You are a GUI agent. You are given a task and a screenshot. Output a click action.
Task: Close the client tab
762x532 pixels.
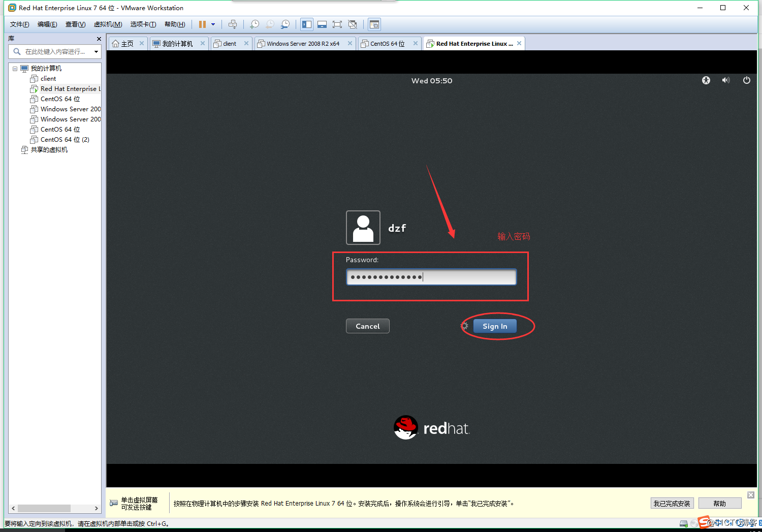pyautogui.click(x=246, y=43)
